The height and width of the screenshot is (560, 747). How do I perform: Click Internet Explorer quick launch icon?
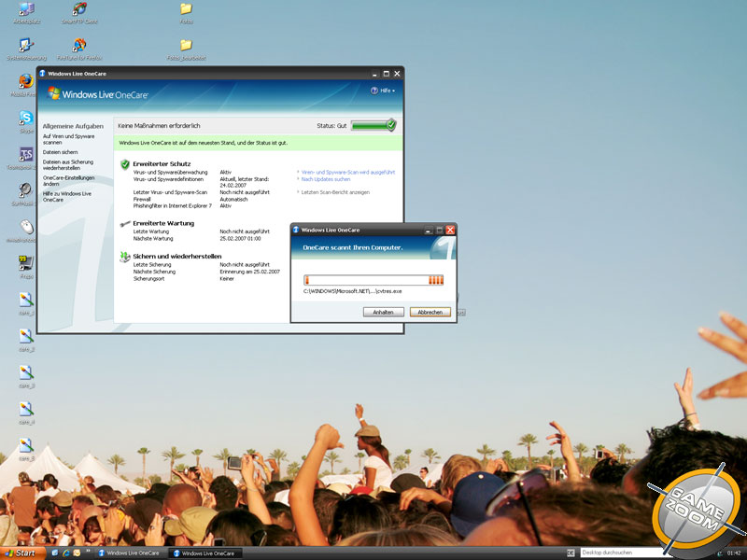pos(65,553)
